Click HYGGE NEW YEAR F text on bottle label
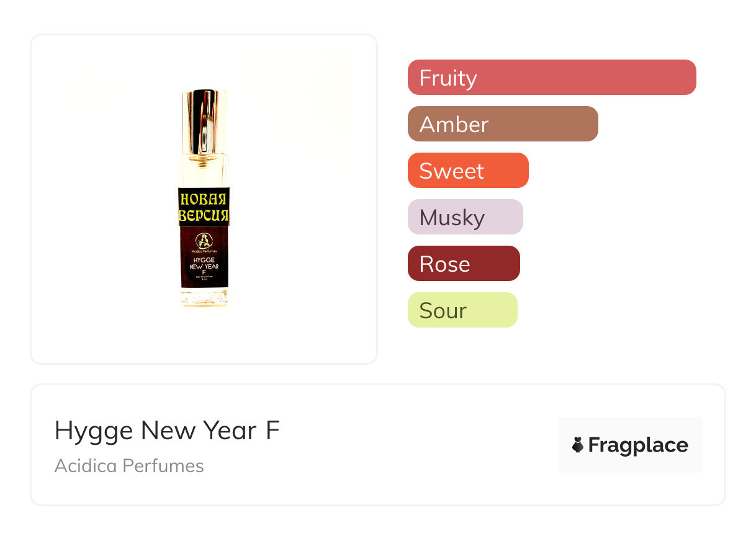 click(204, 266)
